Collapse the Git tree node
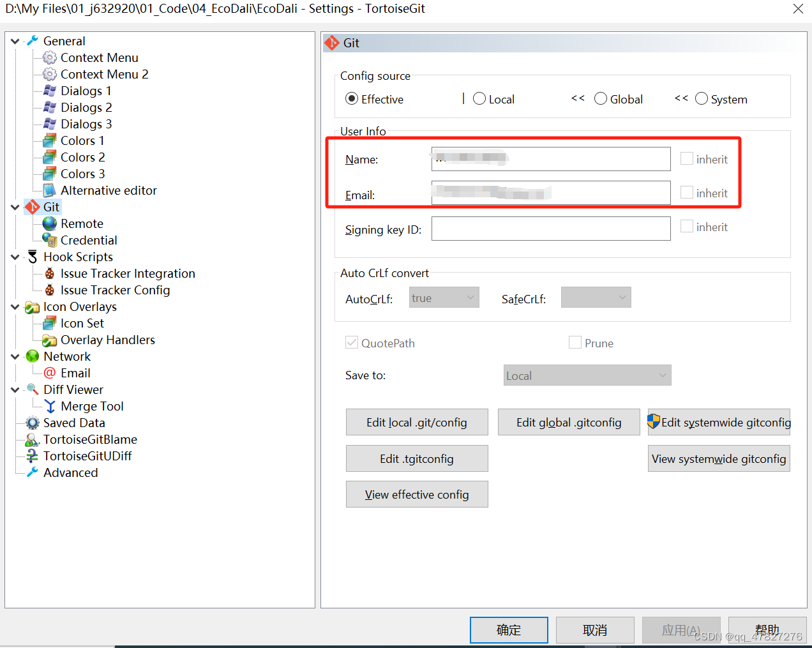The image size is (812, 648). click(15, 207)
